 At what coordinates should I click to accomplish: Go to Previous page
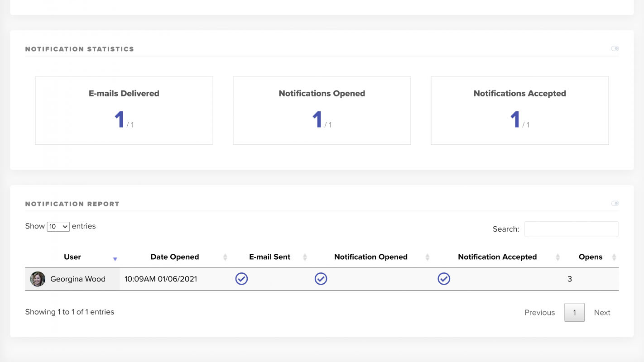click(x=539, y=312)
